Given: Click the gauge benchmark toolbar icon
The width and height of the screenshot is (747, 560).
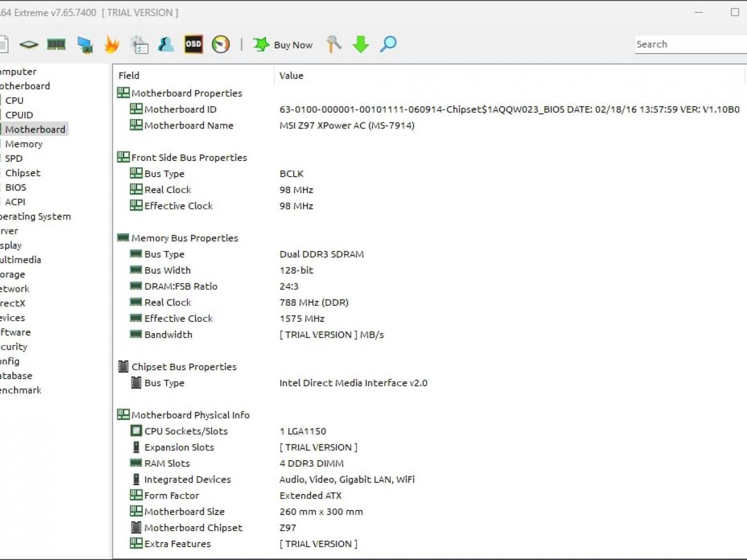Looking at the screenshot, I should [x=221, y=44].
